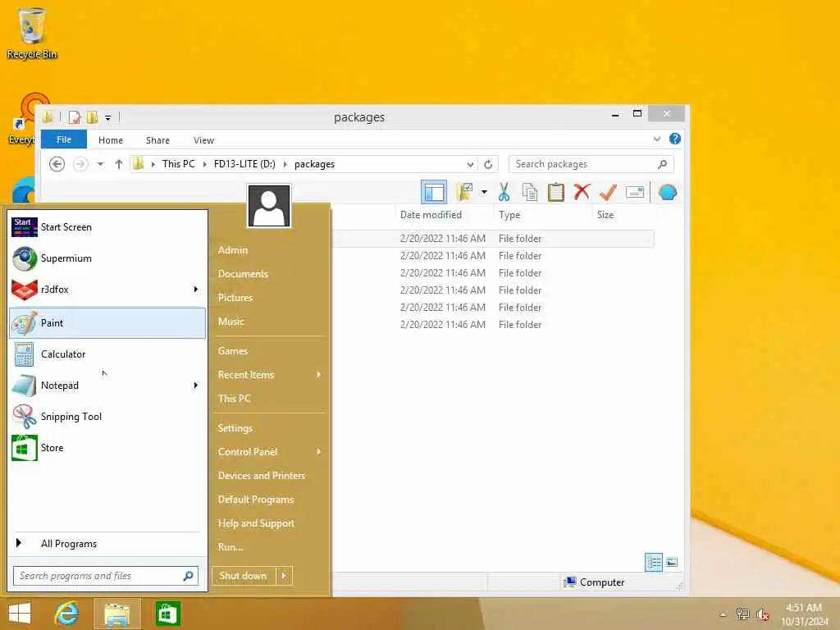Open the folder options toolbar icon
This screenshot has width=840, height=630.
click(464, 192)
